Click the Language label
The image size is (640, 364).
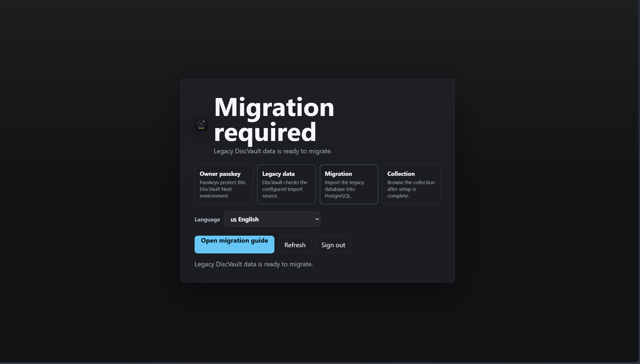pyautogui.click(x=207, y=220)
